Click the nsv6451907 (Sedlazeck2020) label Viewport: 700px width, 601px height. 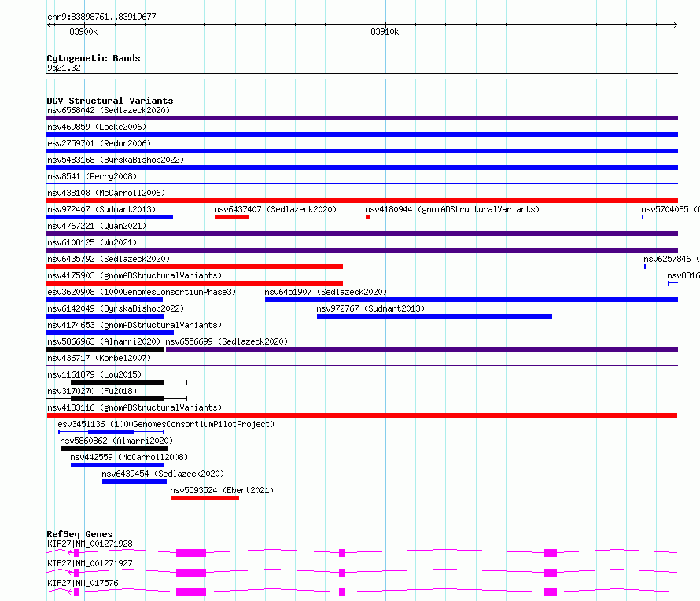point(326,292)
